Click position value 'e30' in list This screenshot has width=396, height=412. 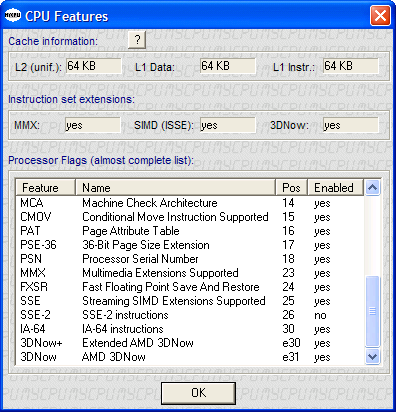(x=291, y=343)
